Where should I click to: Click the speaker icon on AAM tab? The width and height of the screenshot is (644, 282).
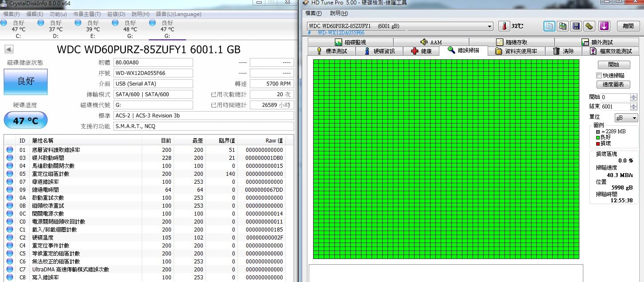423,42
